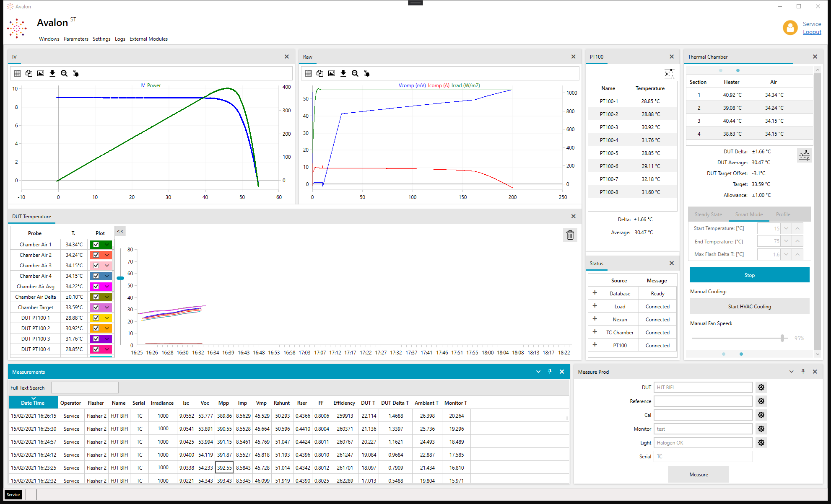Click the Stop button
This screenshot has width=831, height=504.
click(x=749, y=275)
